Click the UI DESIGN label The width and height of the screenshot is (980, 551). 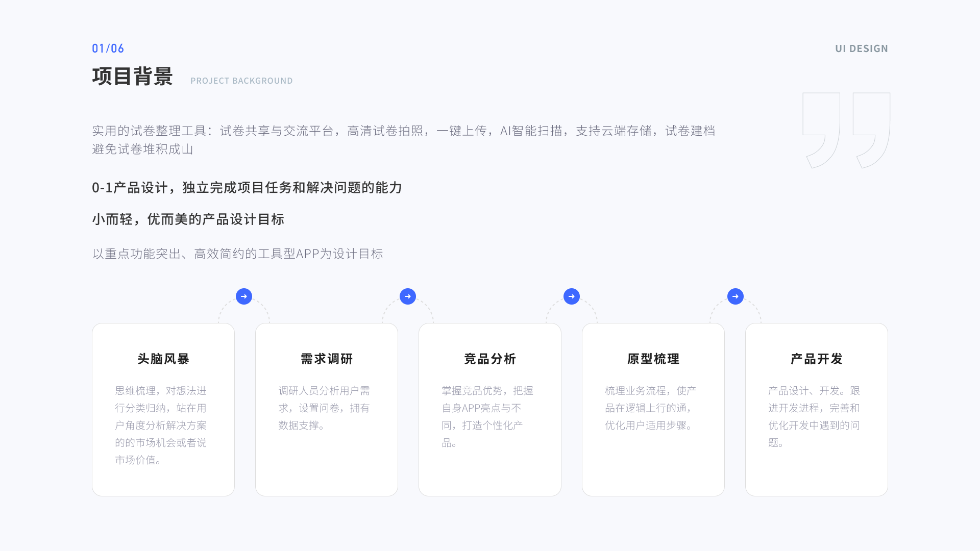(862, 48)
